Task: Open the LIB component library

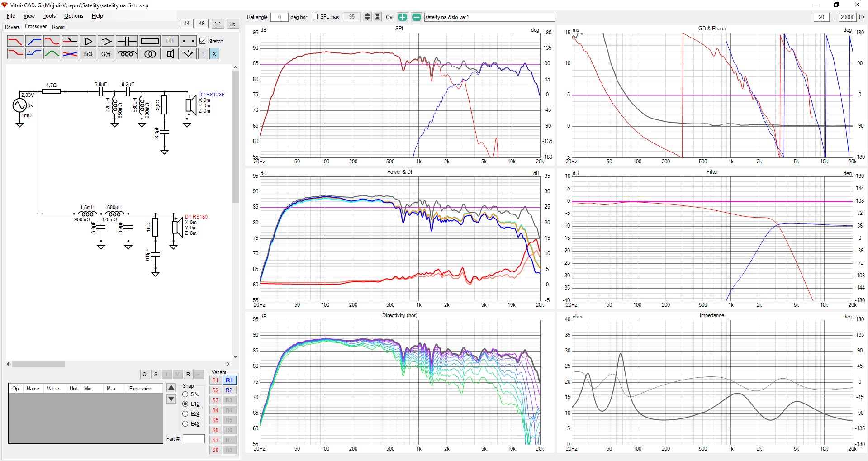Action: tap(170, 41)
